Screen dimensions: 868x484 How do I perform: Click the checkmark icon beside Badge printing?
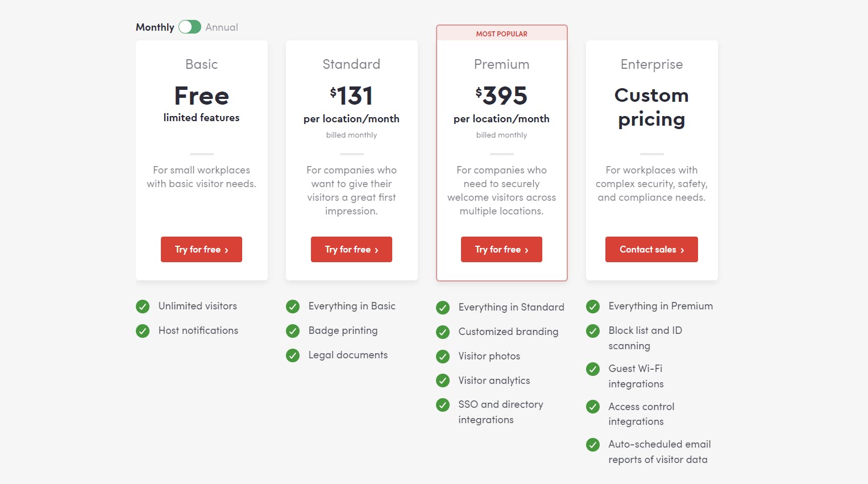click(293, 331)
